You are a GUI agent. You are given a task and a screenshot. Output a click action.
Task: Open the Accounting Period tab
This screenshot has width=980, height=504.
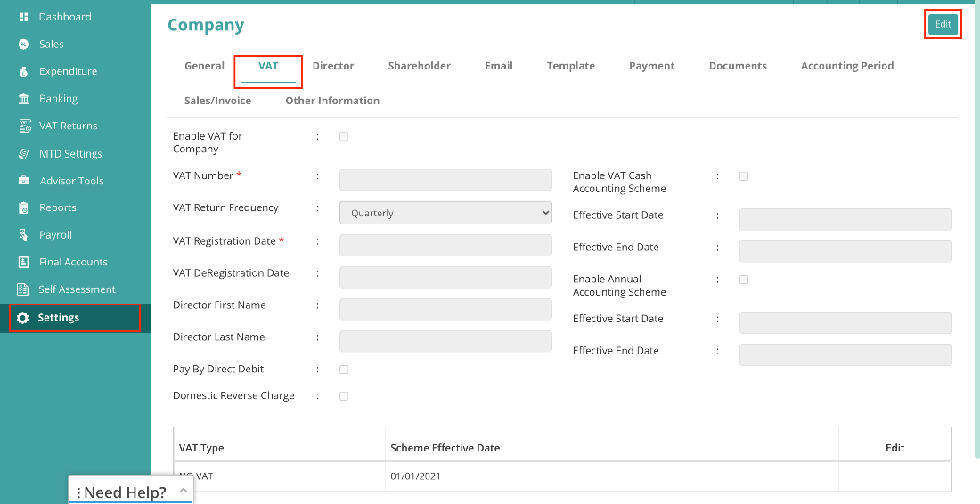tap(847, 66)
